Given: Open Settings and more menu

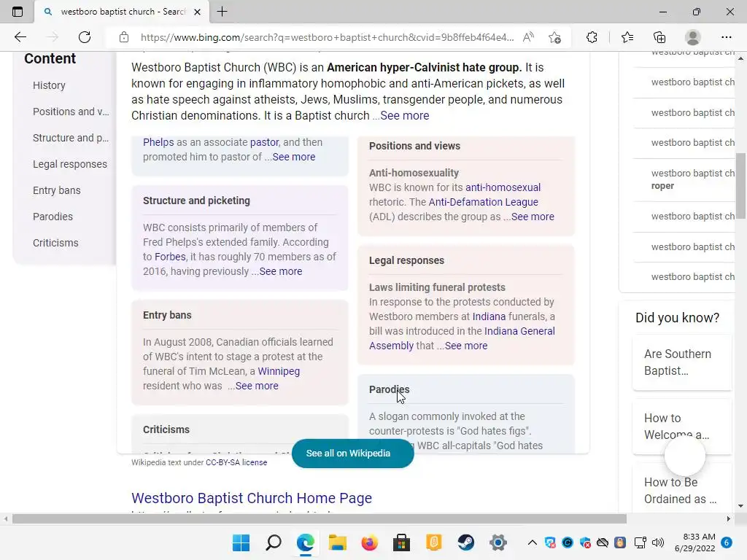Looking at the screenshot, I should tap(726, 37).
